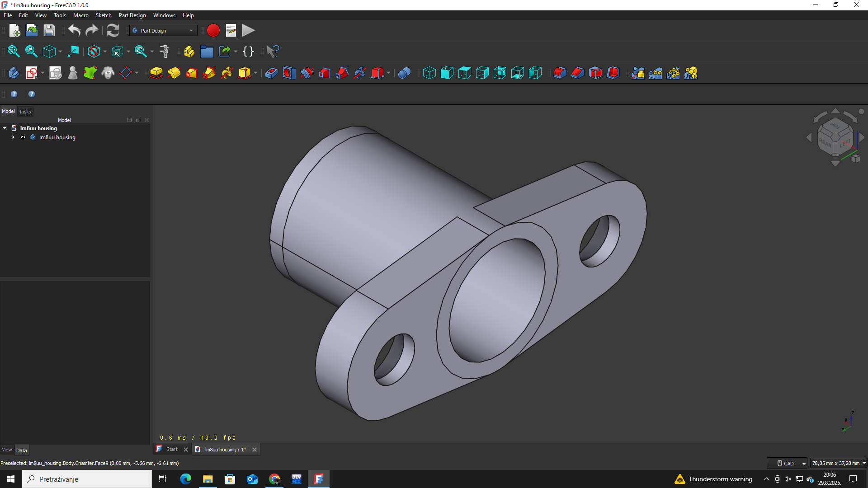The image size is (868, 488).
Task: Click the Chamfer tool icon
Action: click(x=577, y=73)
